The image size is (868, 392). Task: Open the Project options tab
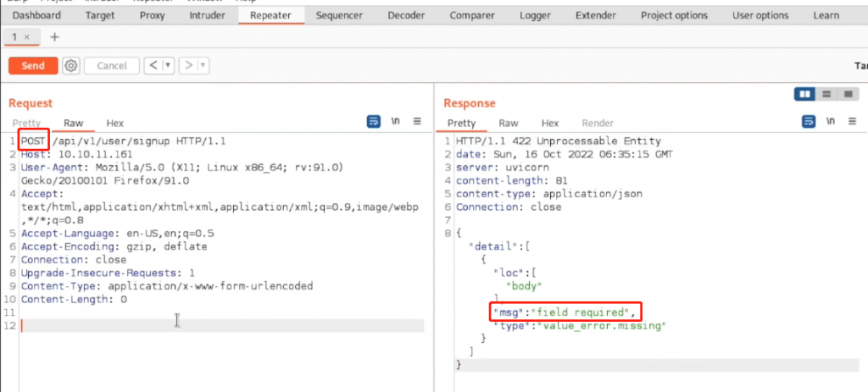click(x=674, y=15)
